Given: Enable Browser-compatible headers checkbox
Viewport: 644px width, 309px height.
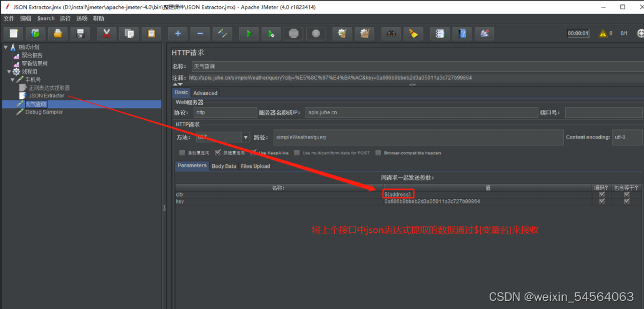Looking at the screenshot, I should coord(379,153).
